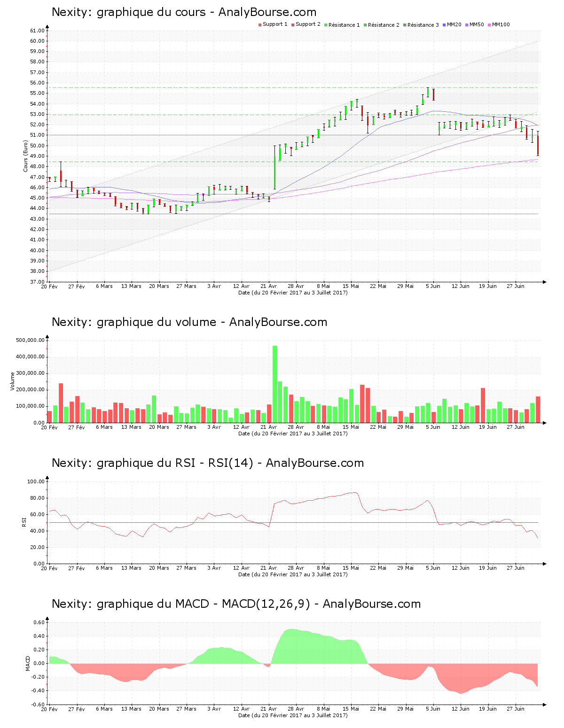
Task: Click the 'graphique du volume' chart title
Action: point(189,322)
